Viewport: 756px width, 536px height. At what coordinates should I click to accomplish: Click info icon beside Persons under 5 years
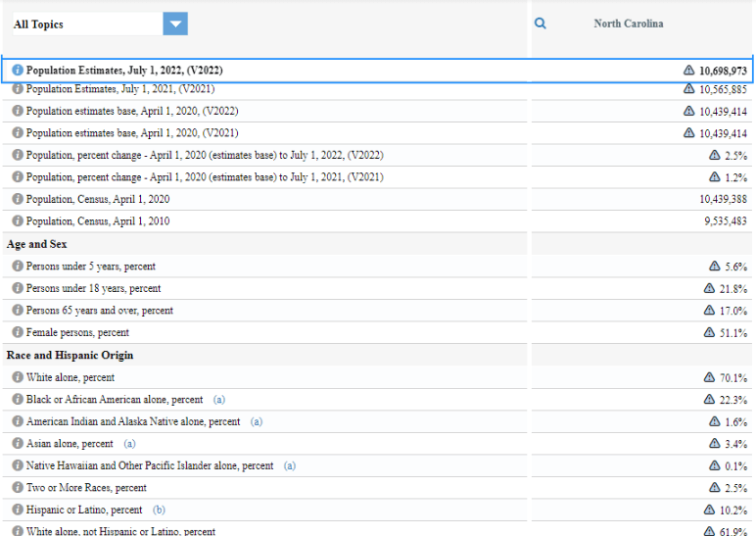pos(18,267)
